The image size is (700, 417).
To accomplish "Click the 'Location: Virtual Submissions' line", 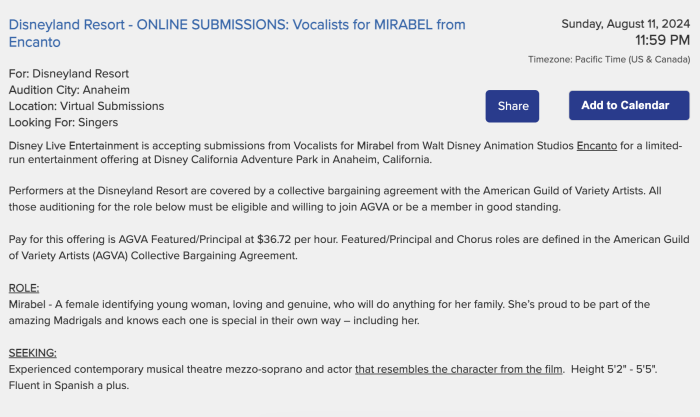I will [86, 106].
